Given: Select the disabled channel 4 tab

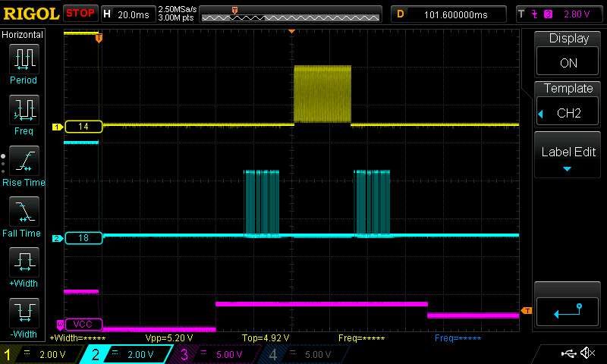Looking at the screenshot, I should [x=303, y=354].
